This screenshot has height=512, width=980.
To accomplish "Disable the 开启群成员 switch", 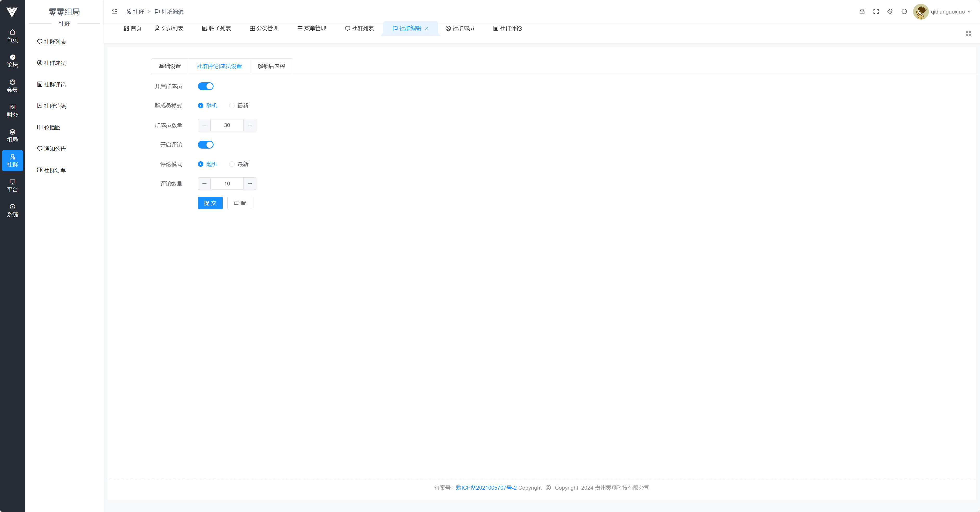I will [x=205, y=86].
